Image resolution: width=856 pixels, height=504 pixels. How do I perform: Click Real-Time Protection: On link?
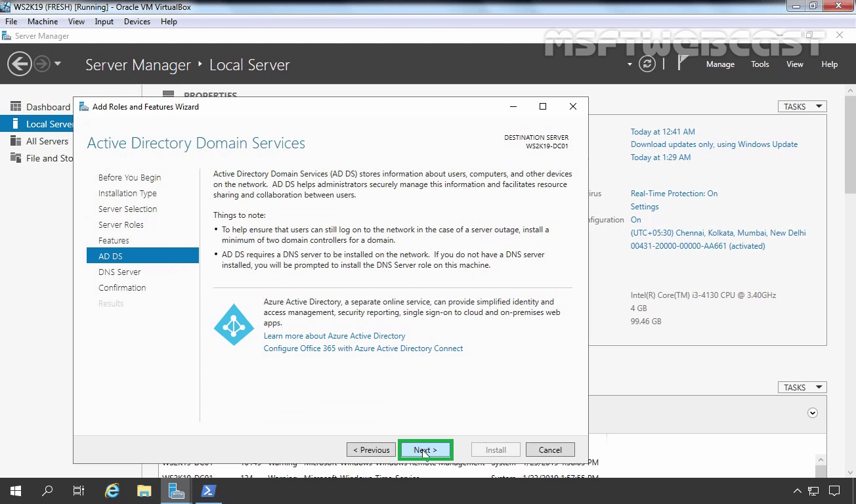tap(674, 194)
